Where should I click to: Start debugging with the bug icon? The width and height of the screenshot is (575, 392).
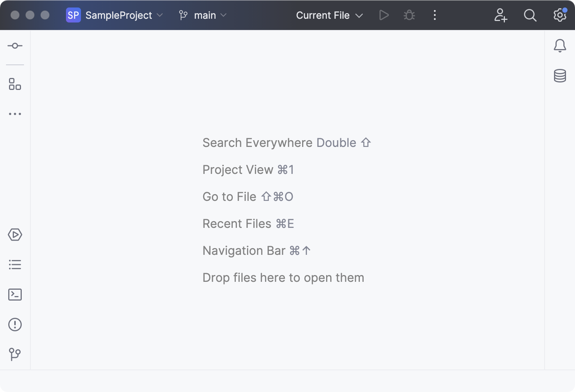point(409,15)
